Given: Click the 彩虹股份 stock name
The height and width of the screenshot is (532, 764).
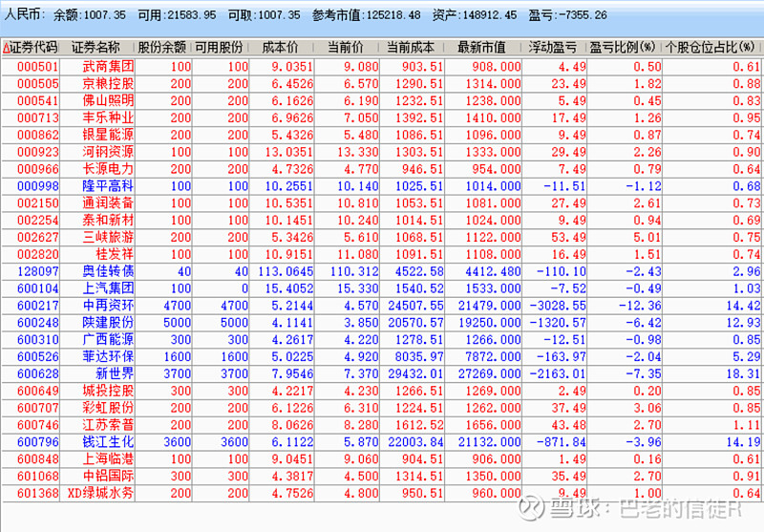Looking at the screenshot, I should point(108,407).
